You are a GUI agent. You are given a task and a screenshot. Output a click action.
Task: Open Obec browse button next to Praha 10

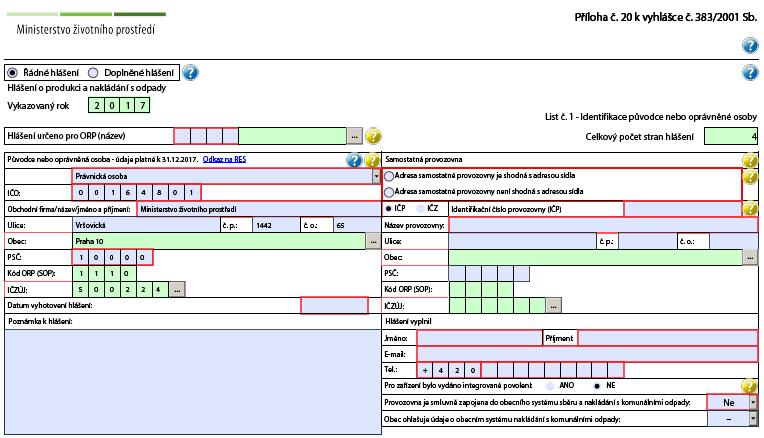[x=373, y=241]
